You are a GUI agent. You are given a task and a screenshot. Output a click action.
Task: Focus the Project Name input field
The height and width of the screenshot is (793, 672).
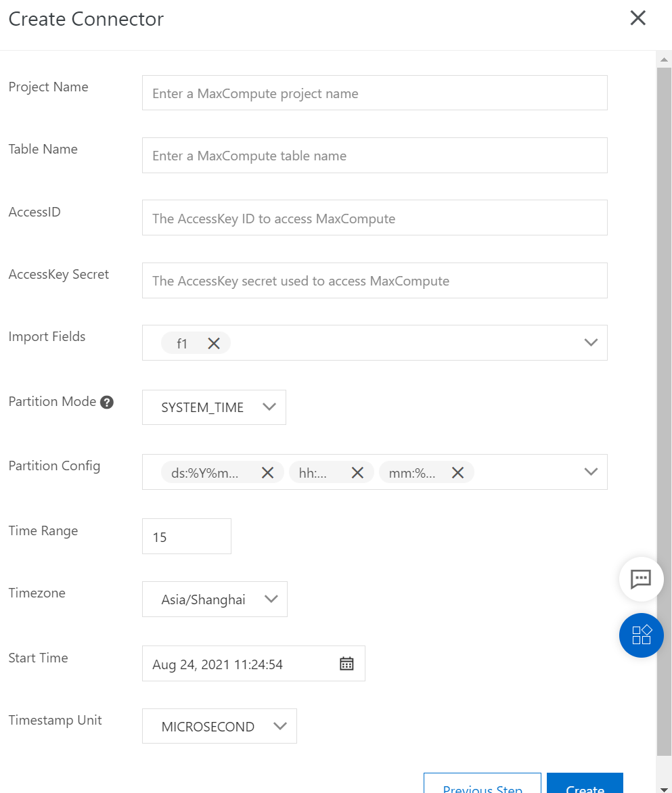pyautogui.click(x=374, y=93)
